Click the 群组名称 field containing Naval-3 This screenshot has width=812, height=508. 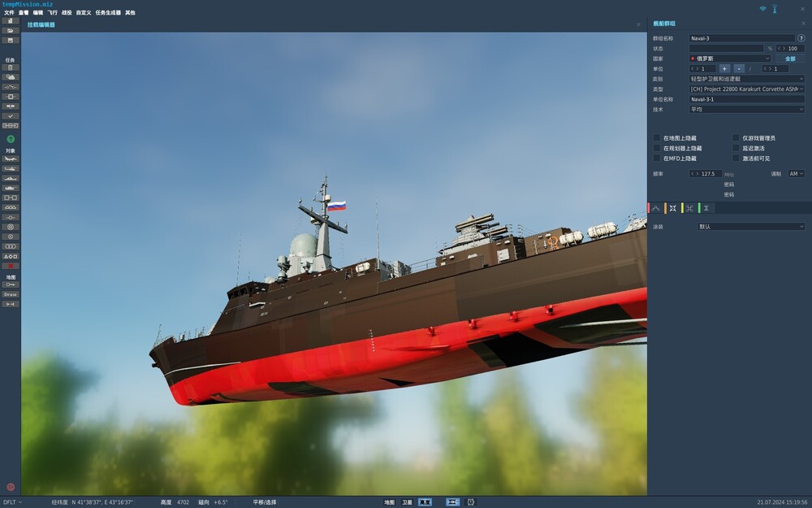coord(741,38)
